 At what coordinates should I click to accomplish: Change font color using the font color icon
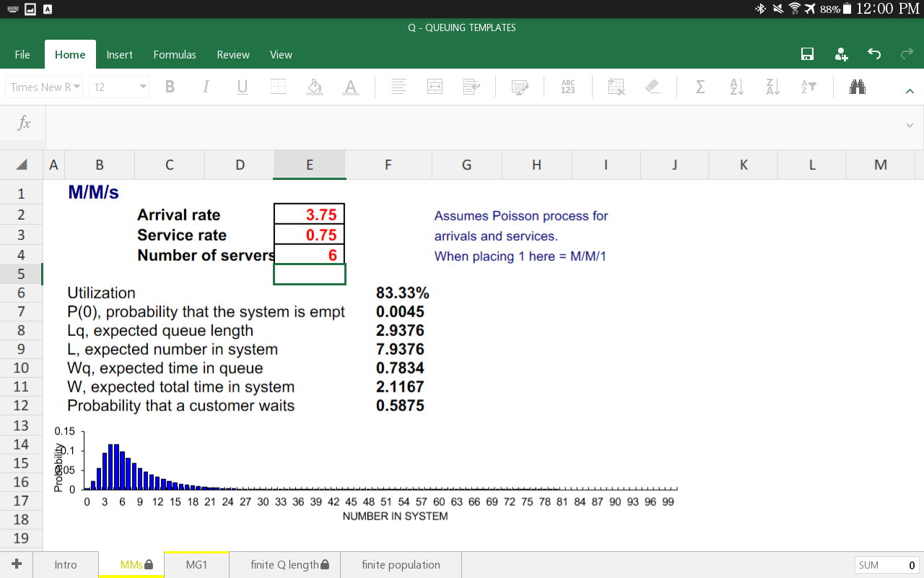click(x=350, y=87)
